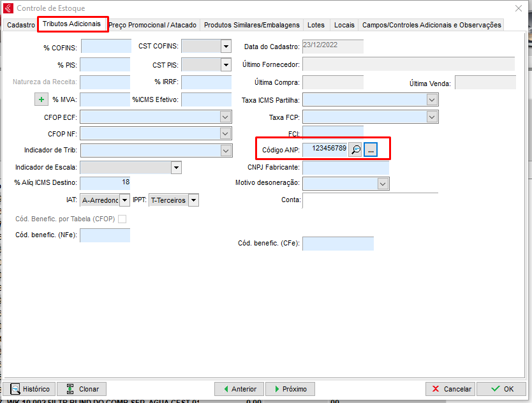Click the CNPJ Fabricante input field
The image size is (532, 403).
pyautogui.click(x=345, y=167)
